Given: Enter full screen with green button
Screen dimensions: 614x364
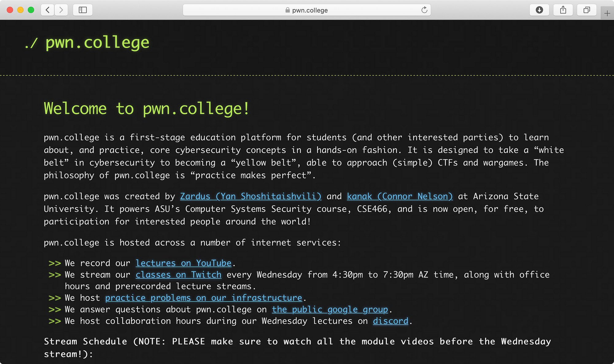Looking at the screenshot, I should (31, 10).
